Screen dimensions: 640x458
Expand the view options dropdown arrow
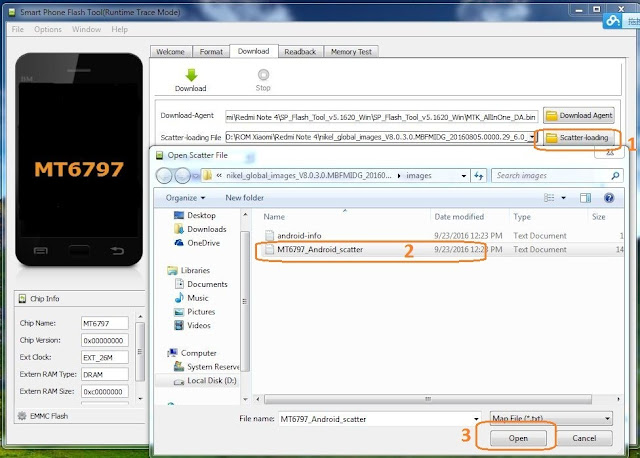(564, 198)
